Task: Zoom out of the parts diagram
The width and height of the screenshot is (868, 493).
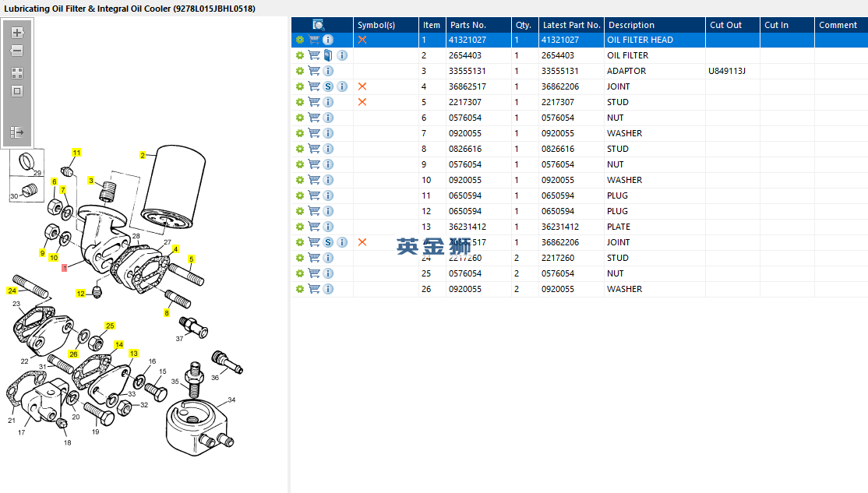Action: 17,51
